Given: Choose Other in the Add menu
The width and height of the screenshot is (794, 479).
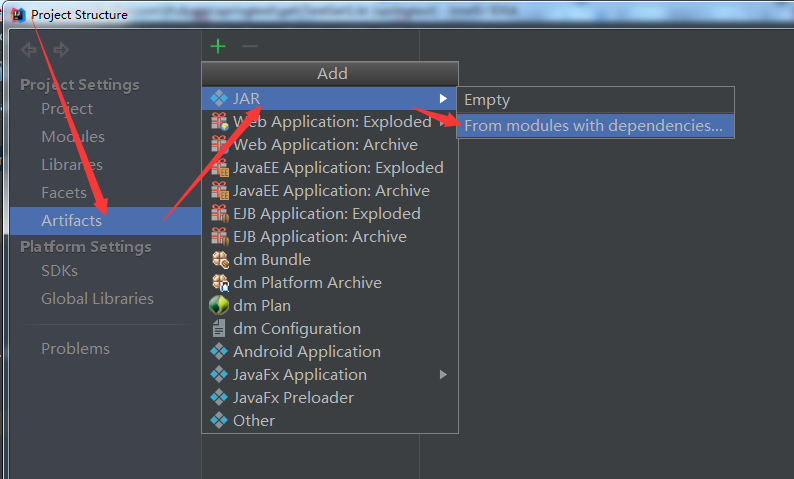Looking at the screenshot, I should point(330,420).
